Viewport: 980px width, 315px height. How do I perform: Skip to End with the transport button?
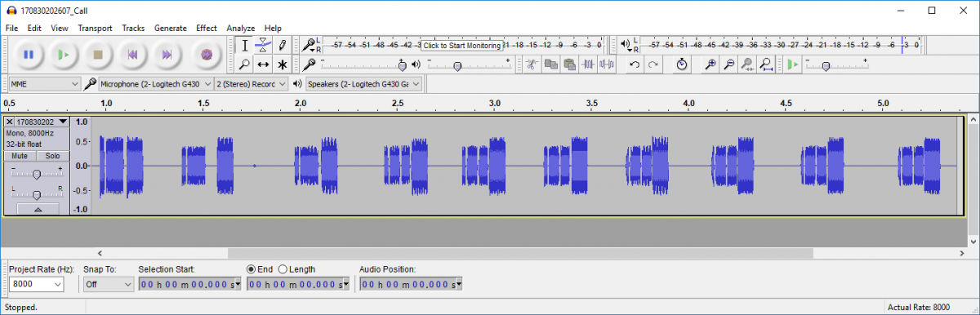click(x=166, y=55)
